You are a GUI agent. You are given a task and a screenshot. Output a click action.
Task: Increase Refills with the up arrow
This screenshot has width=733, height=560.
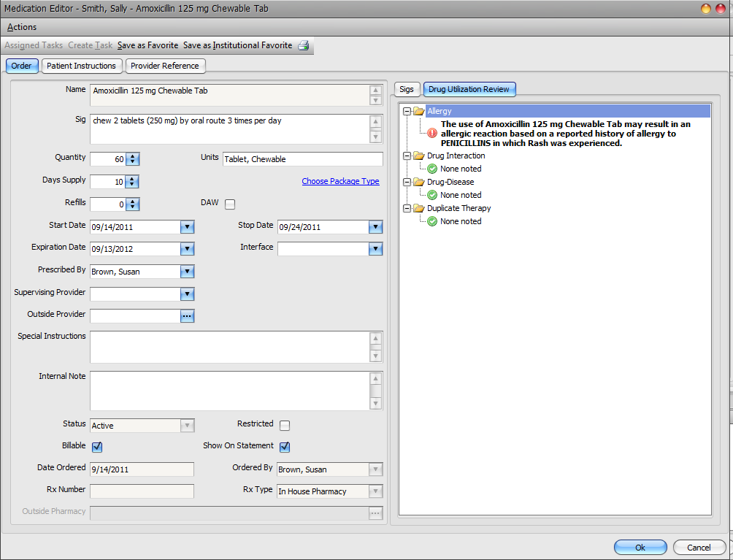(x=133, y=202)
